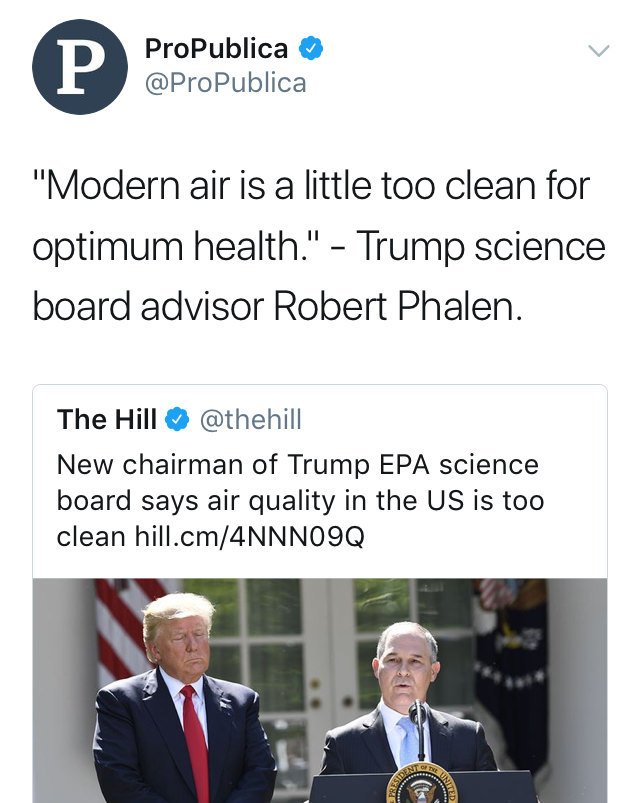Tap the @thehill handle
Viewport: 640px width, 803px height.
pos(251,421)
